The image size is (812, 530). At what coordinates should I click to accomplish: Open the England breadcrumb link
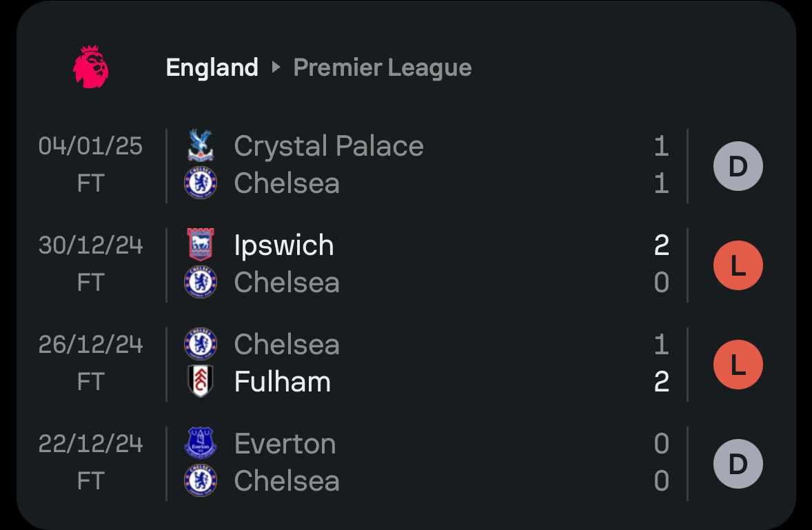[x=212, y=68]
